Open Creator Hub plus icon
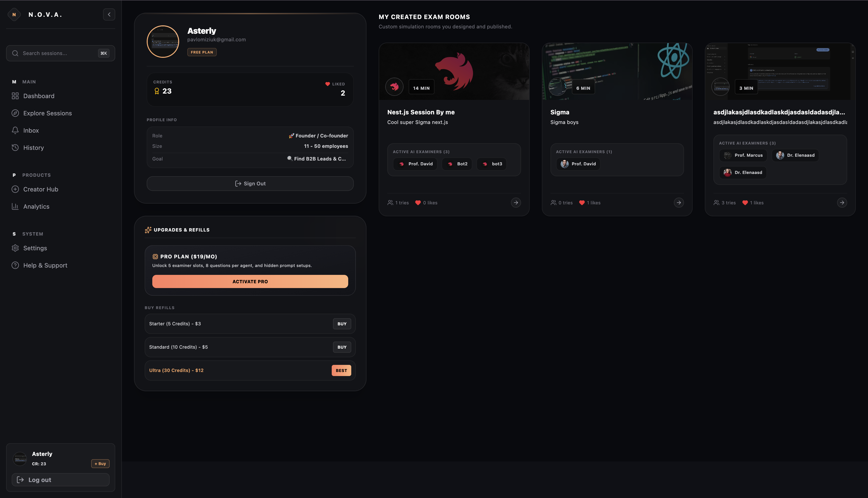This screenshot has height=498, width=868. (x=15, y=189)
